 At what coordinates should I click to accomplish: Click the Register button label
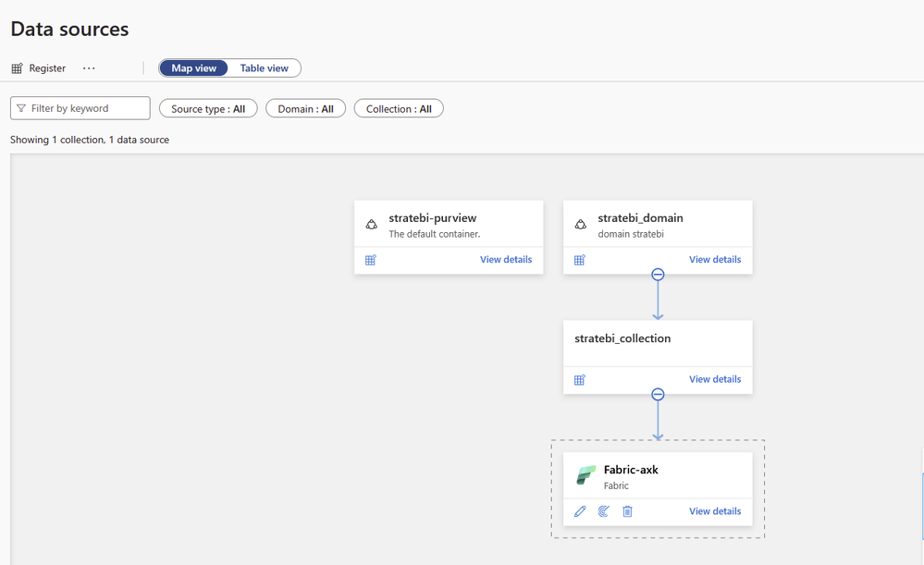click(47, 68)
